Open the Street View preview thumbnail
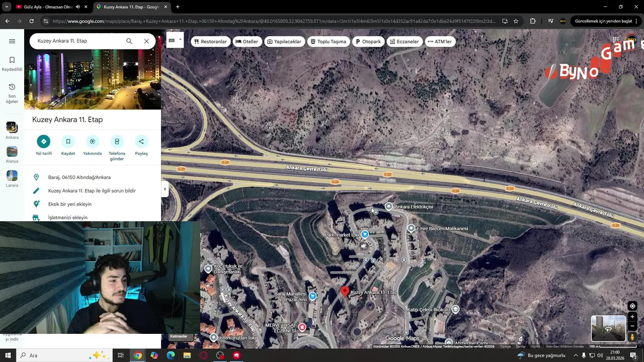The width and height of the screenshot is (644, 362). click(608, 328)
